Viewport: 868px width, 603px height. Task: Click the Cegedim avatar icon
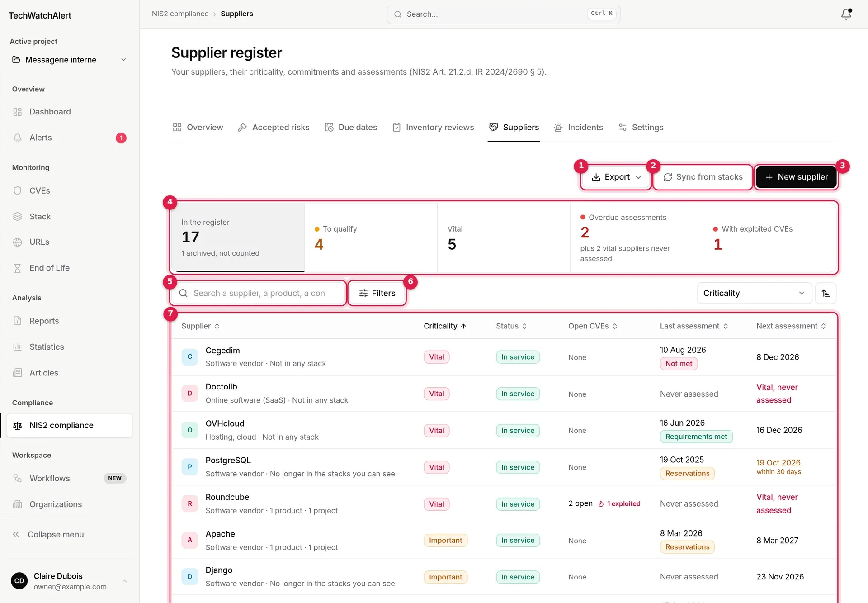click(x=190, y=356)
